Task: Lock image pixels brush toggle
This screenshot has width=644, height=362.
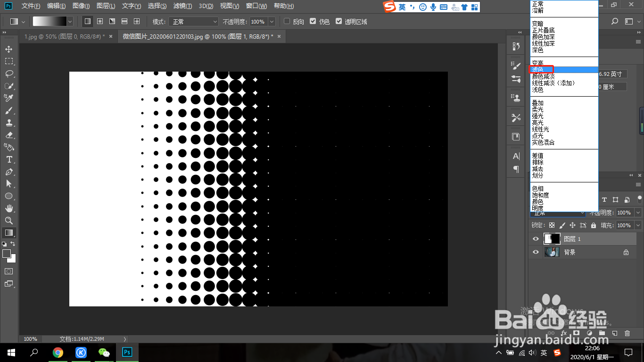Action: click(562, 225)
